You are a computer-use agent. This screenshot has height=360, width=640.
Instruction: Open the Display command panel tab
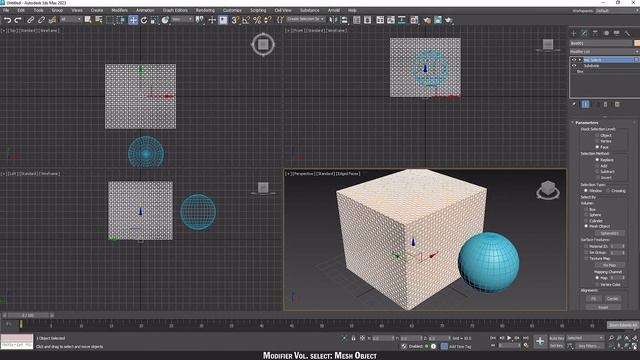(617, 33)
